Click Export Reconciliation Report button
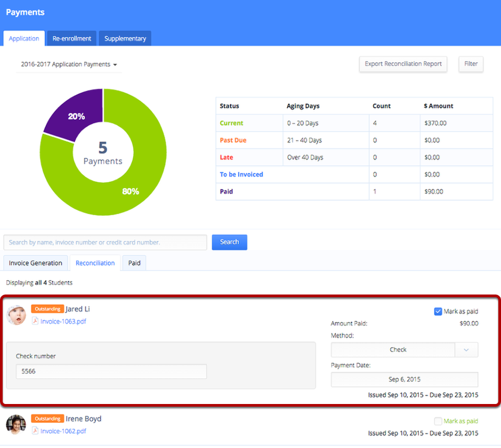The width and height of the screenshot is (501, 448). click(403, 64)
